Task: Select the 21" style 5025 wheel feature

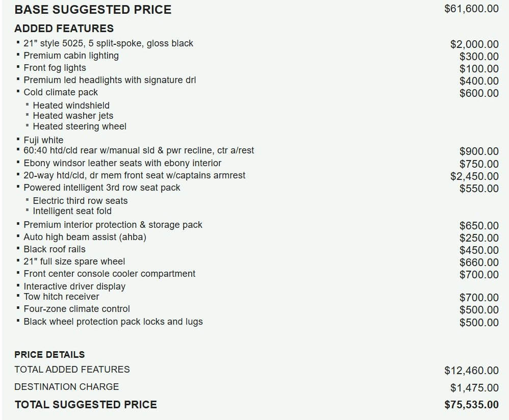Action: (108, 43)
